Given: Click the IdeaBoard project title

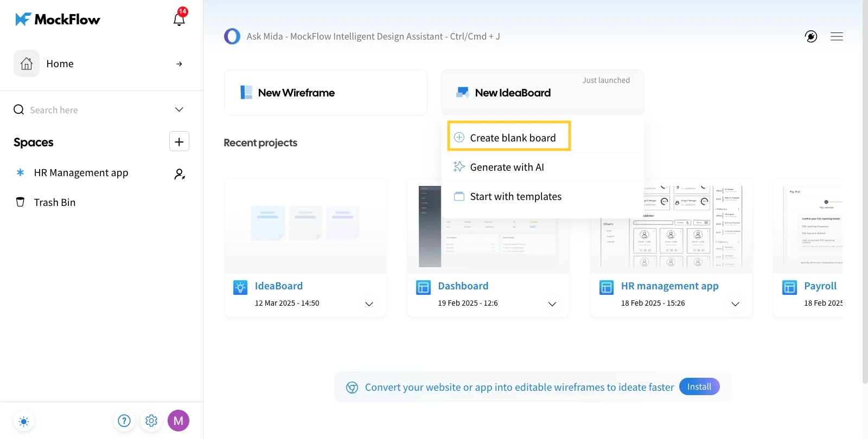Looking at the screenshot, I should click(x=279, y=286).
